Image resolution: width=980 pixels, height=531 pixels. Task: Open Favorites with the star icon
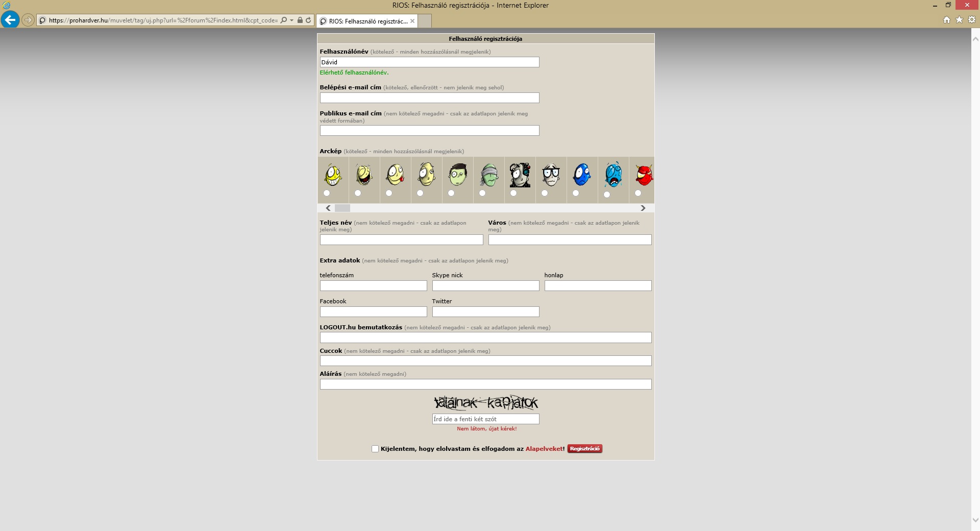(959, 20)
